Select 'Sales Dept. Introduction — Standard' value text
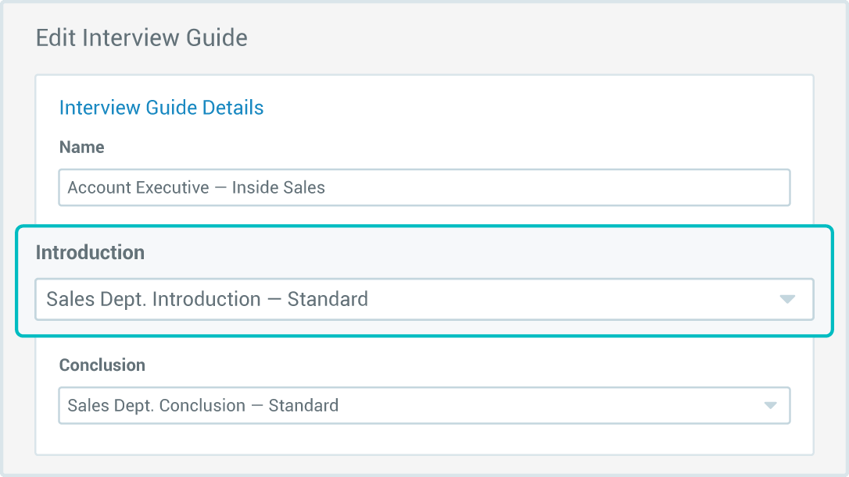The image size is (849, 477). tap(207, 299)
